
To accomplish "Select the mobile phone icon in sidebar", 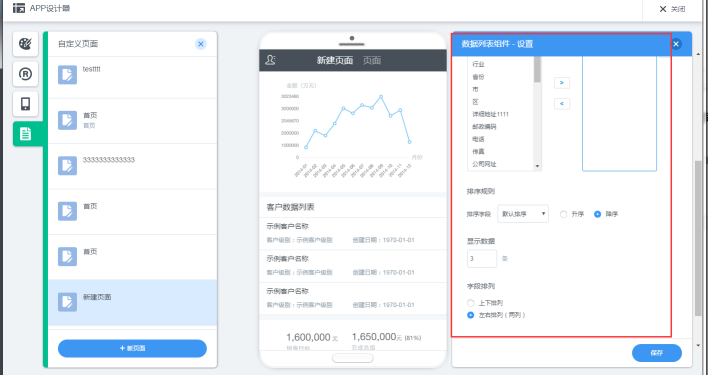I will click(25, 104).
